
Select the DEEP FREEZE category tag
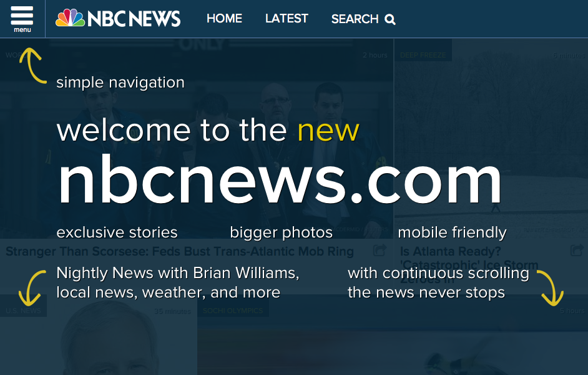(x=423, y=55)
